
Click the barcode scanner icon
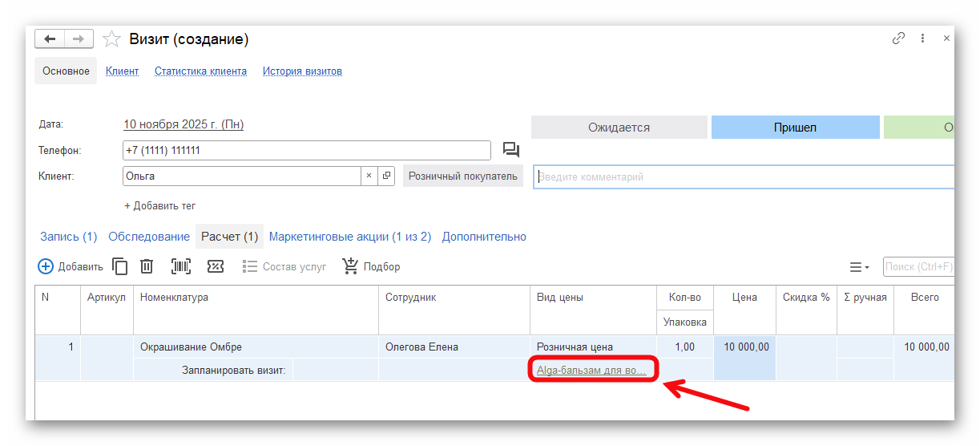point(181,266)
